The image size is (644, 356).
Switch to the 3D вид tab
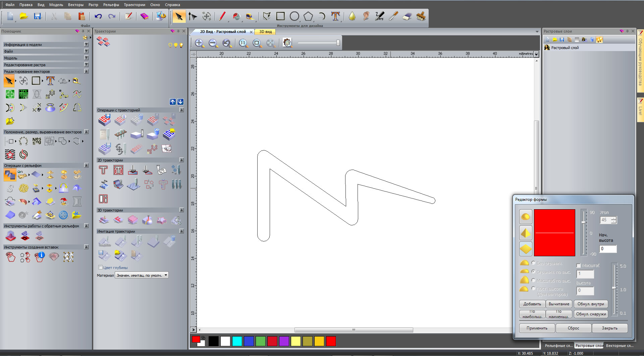(x=265, y=32)
